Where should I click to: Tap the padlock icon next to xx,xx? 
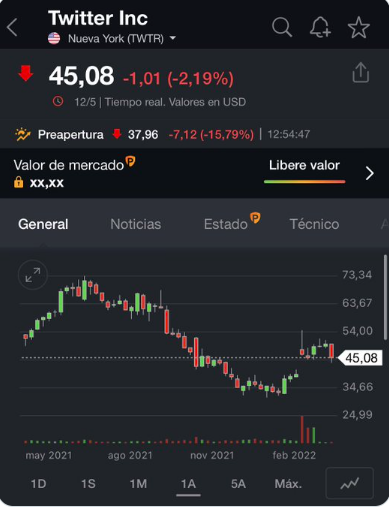click(19, 182)
